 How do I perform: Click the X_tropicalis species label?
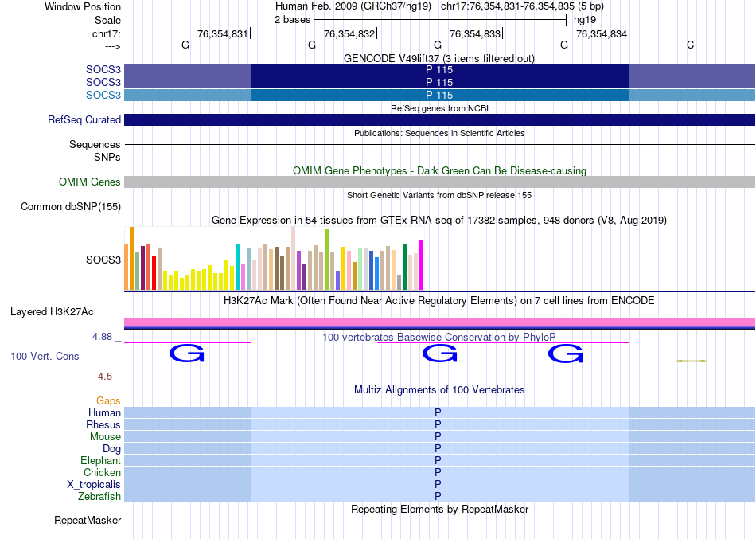click(94, 485)
